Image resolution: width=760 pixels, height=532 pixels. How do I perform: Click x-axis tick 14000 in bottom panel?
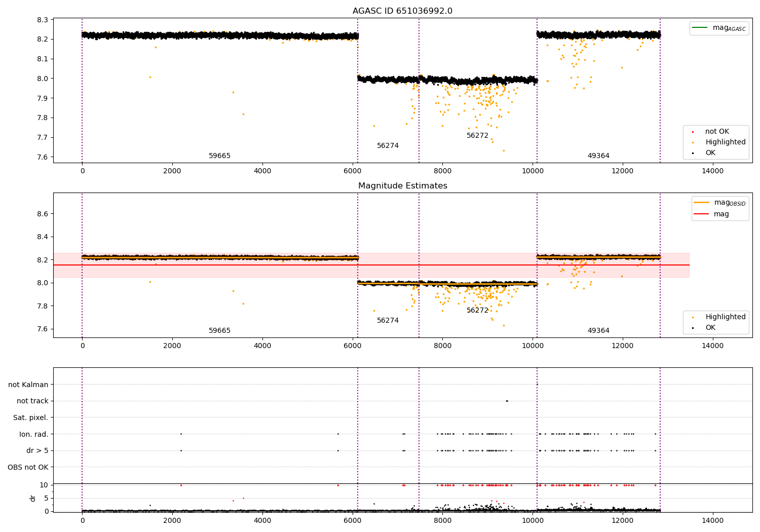tap(712, 520)
